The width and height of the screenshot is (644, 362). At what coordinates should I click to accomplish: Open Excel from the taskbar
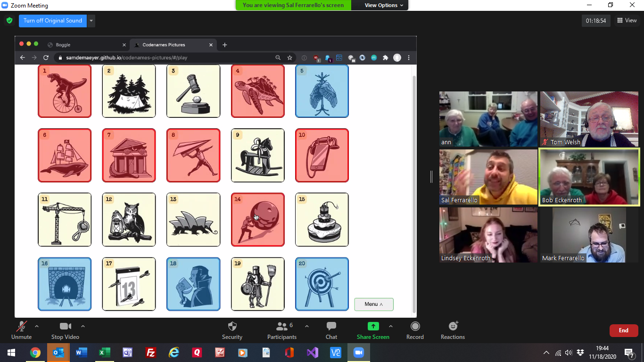pos(105,353)
